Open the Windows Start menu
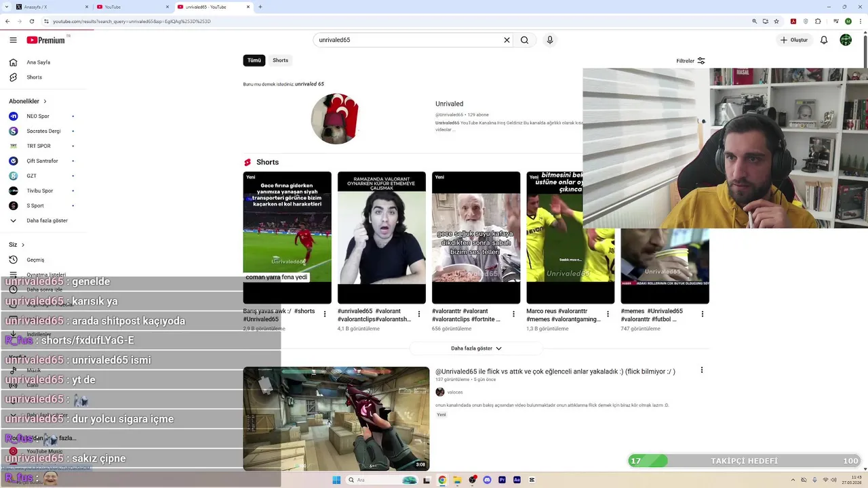Screen dimensions: 868x488 336,480
